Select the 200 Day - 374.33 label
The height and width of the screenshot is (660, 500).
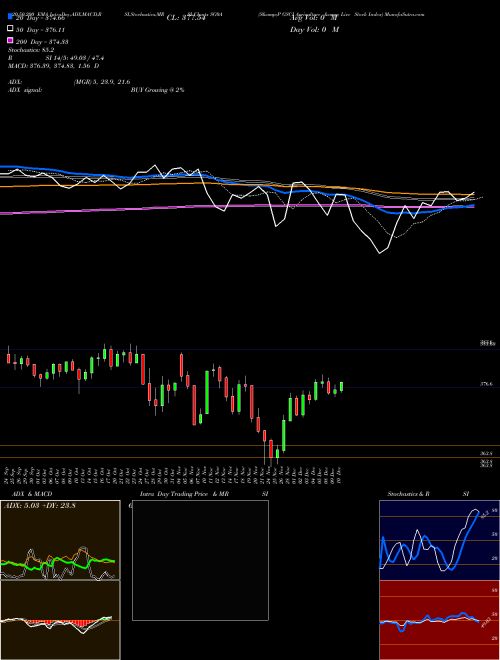[x=43, y=42]
